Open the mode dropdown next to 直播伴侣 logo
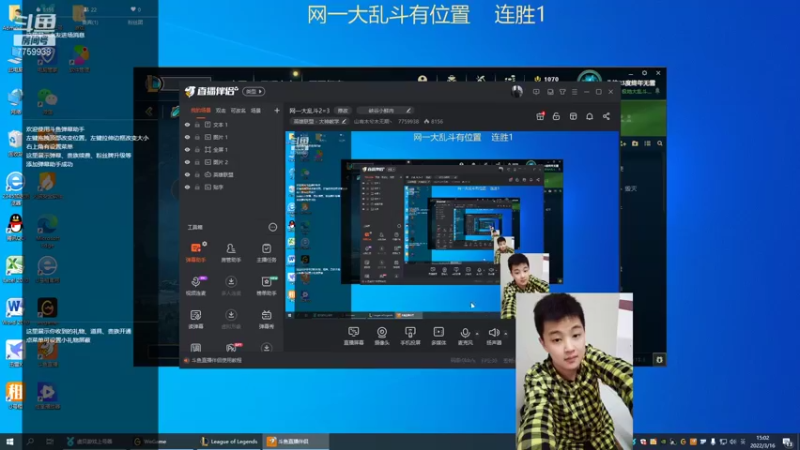This screenshot has width=800, height=450. (254, 91)
